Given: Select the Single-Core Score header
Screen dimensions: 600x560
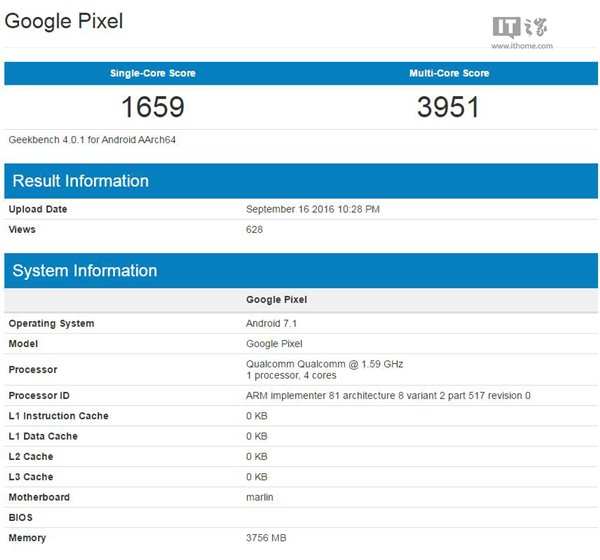Looking at the screenshot, I should (x=153, y=73).
